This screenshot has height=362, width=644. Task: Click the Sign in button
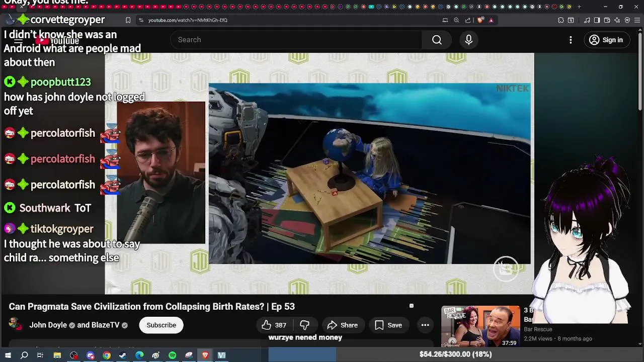[606, 40]
